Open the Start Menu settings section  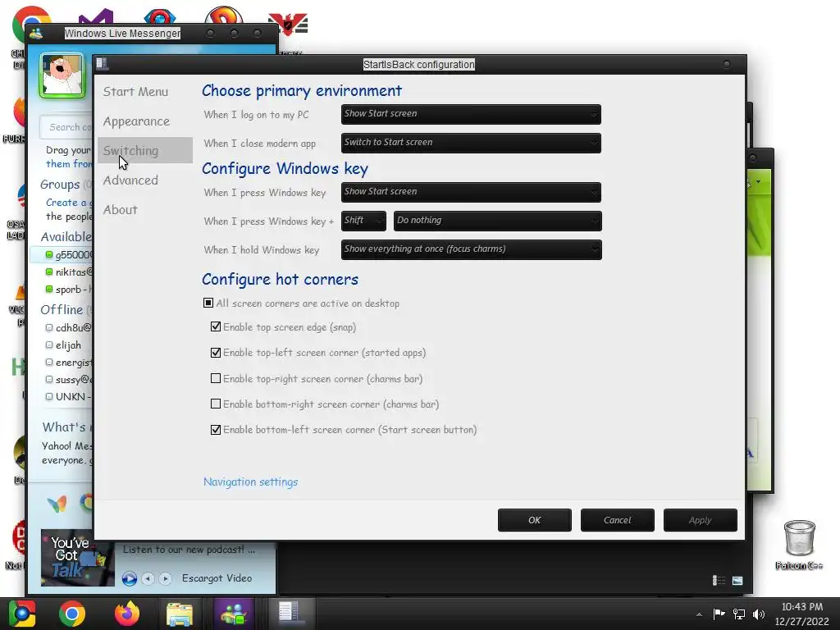(135, 92)
